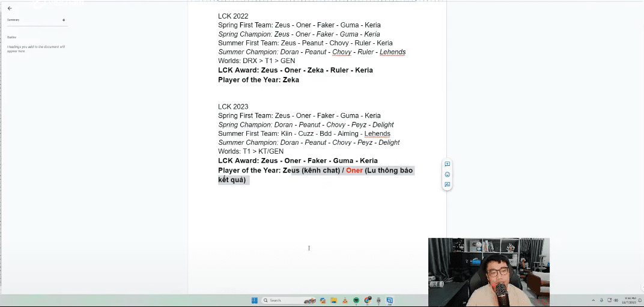644x307 pixels.
Task: Click the back arrow in the outline panel
Action: (x=10, y=8)
